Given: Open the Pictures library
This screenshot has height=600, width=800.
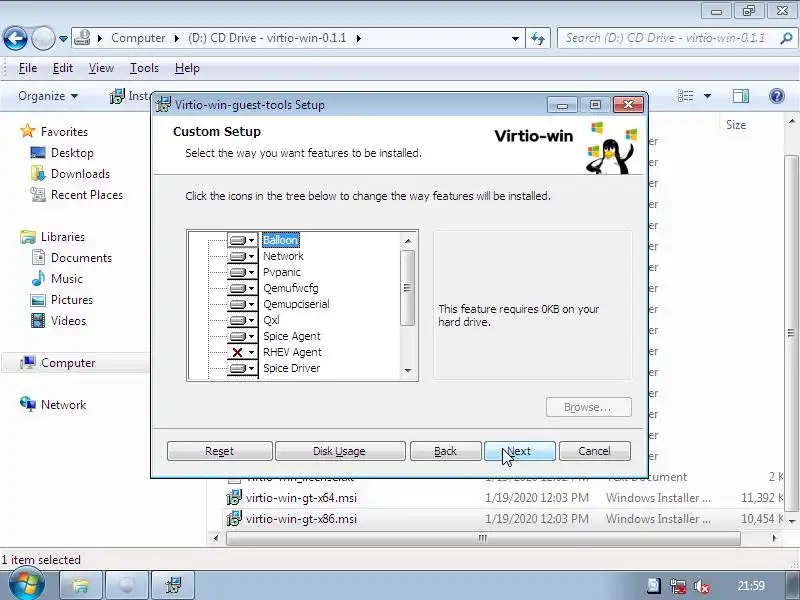Looking at the screenshot, I should [x=72, y=299].
